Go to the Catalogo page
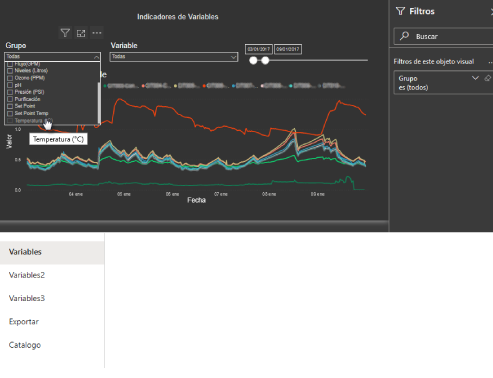This screenshot has height=378, width=493. tap(25, 345)
